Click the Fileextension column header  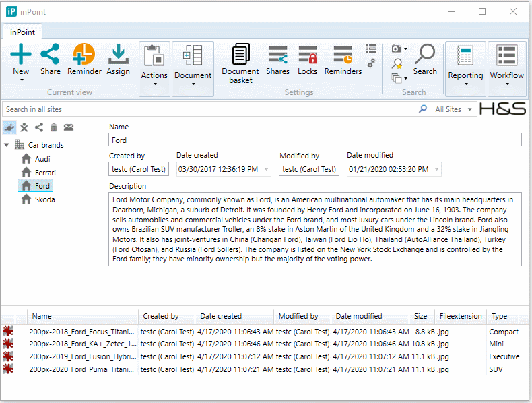coord(460,316)
